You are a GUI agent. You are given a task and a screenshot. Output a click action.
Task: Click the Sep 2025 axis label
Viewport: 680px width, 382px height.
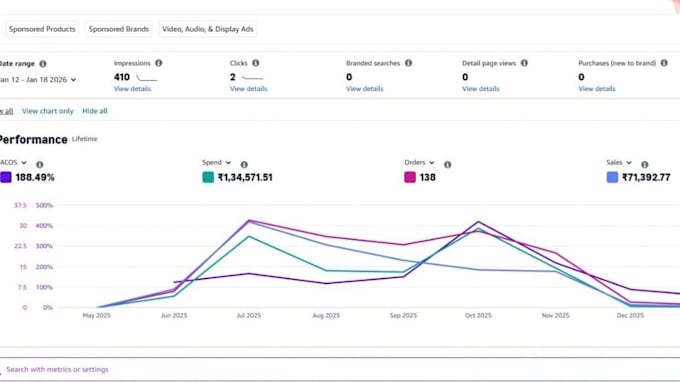click(x=403, y=316)
